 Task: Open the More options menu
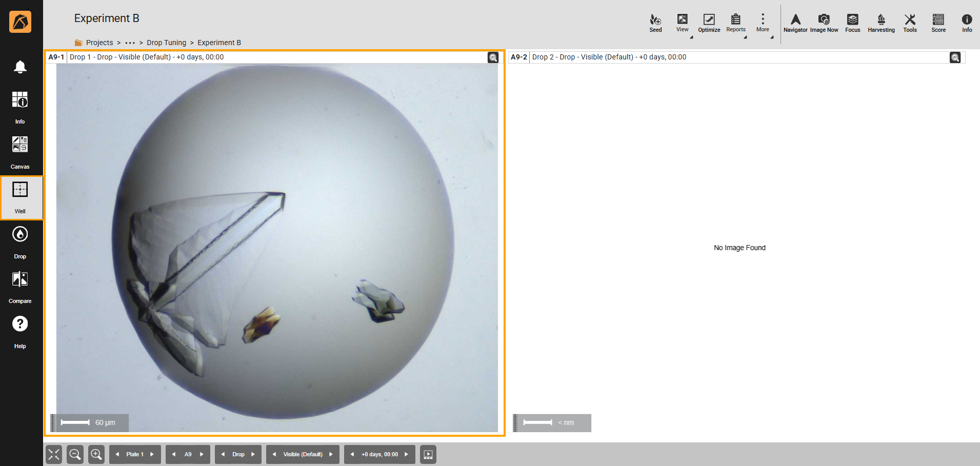click(763, 23)
